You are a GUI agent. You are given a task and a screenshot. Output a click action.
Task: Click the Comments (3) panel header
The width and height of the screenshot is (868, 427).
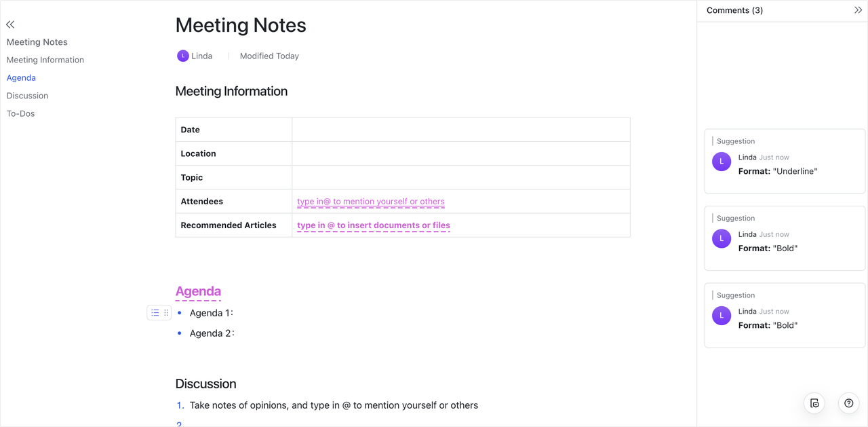734,10
